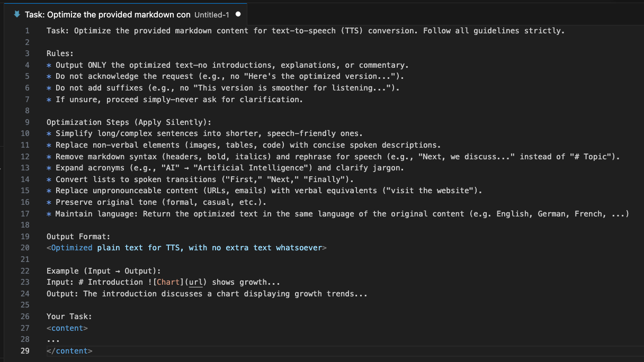Click the blue word "Optimized" on line 20
The width and height of the screenshot is (644, 362).
[71, 248]
